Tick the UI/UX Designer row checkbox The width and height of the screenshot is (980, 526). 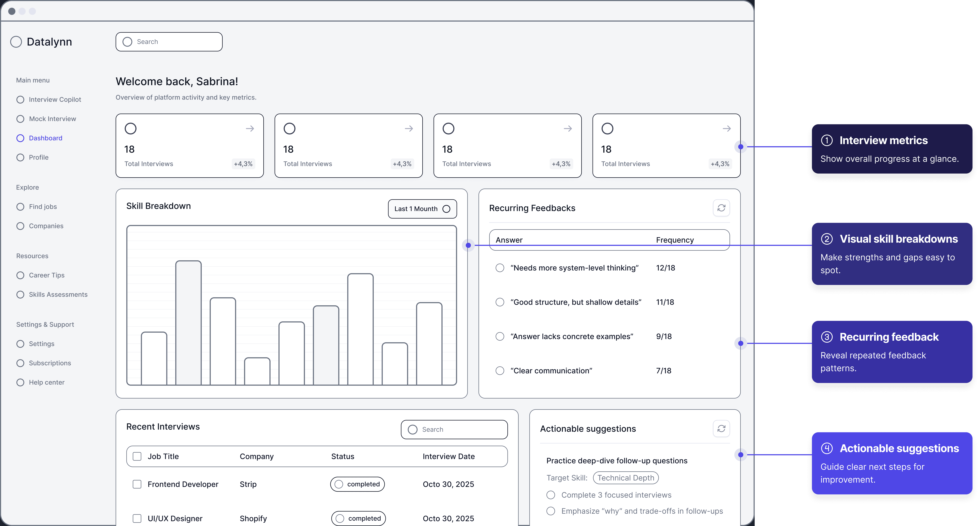[x=137, y=518]
